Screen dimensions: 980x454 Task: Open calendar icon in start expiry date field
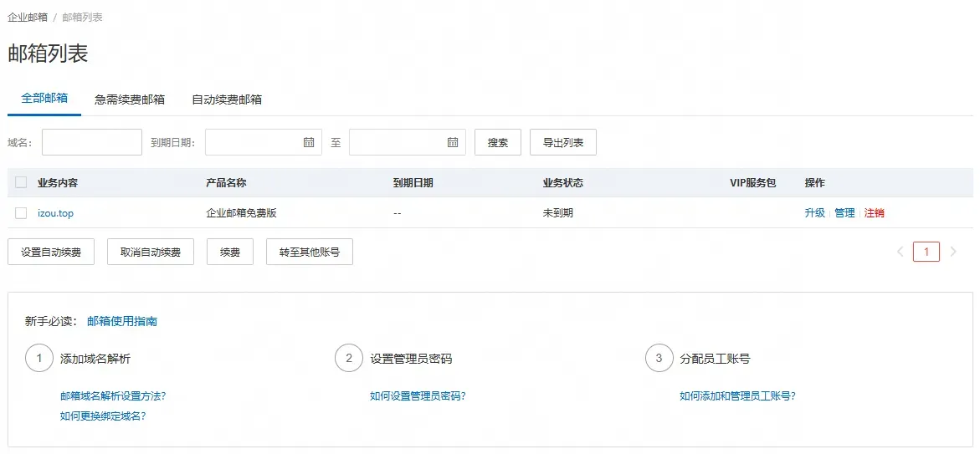click(309, 142)
